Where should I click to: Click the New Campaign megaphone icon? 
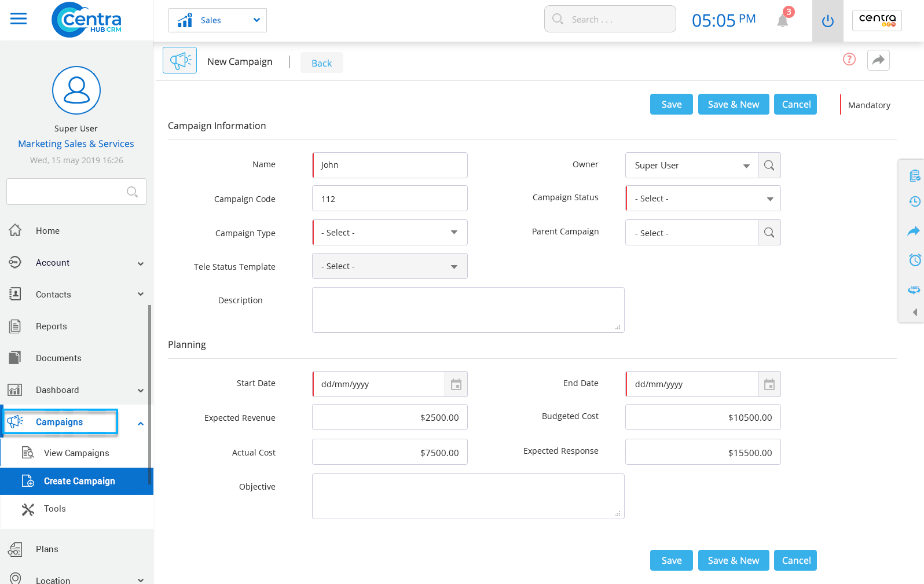click(180, 60)
